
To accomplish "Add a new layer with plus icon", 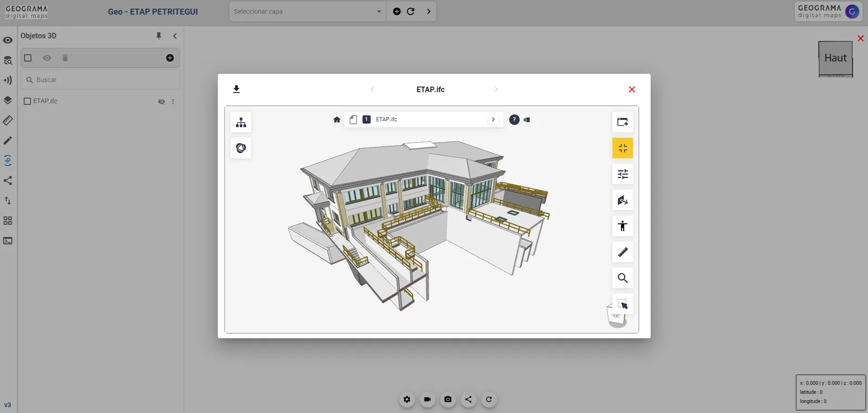I will click(397, 11).
